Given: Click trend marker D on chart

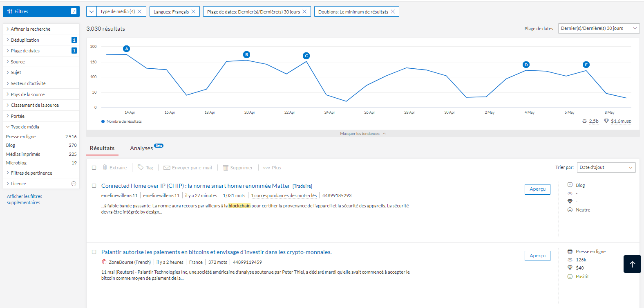Looking at the screenshot, I should click(526, 65).
